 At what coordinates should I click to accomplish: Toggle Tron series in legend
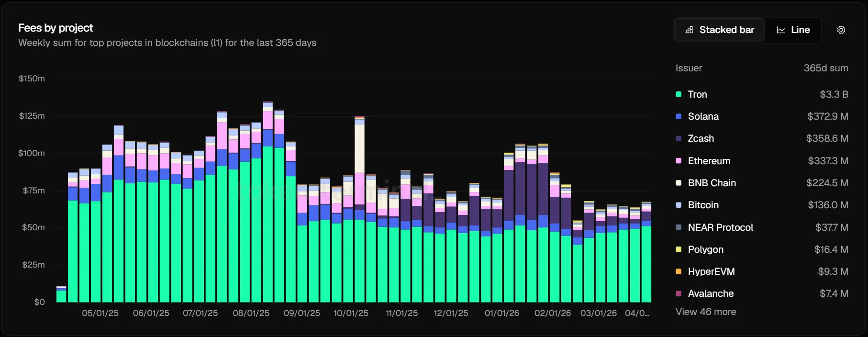[x=697, y=94]
